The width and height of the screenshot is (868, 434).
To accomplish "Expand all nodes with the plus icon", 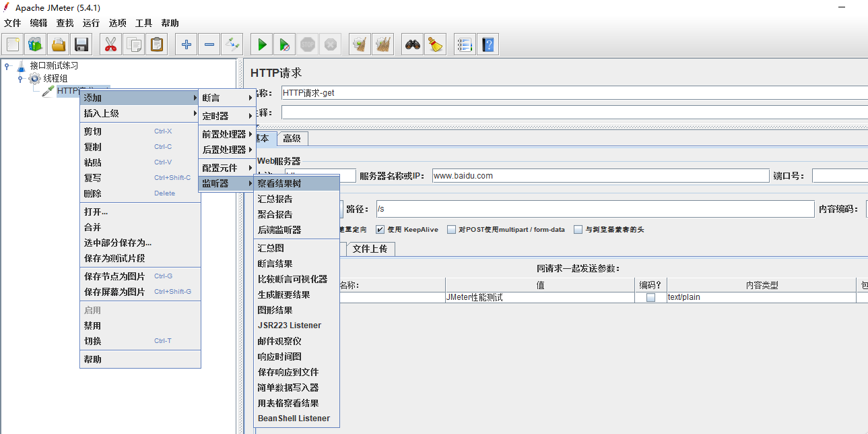I will click(187, 44).
